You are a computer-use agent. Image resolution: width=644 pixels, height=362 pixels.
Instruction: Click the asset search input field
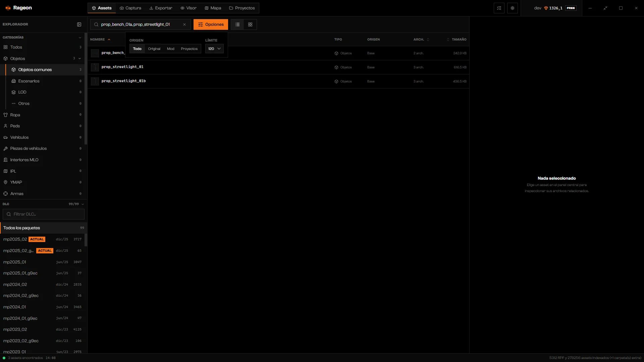pyautogui.click(x=141, y=24)
